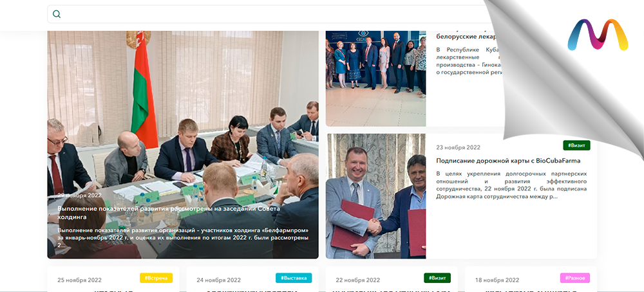Open the Cuba delegation group photo
This screenshot has height=292, width=644.
coord(376,78)
